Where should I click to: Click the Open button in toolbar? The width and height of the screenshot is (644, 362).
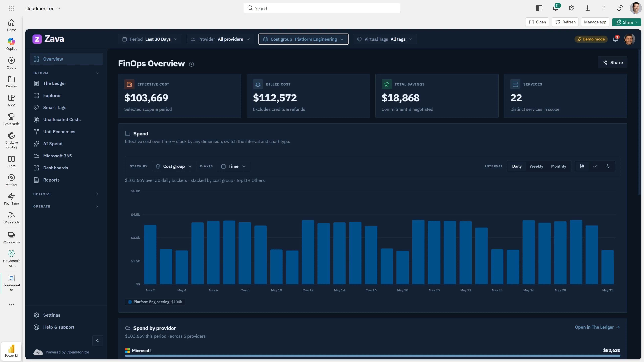(x=537, y=22)
